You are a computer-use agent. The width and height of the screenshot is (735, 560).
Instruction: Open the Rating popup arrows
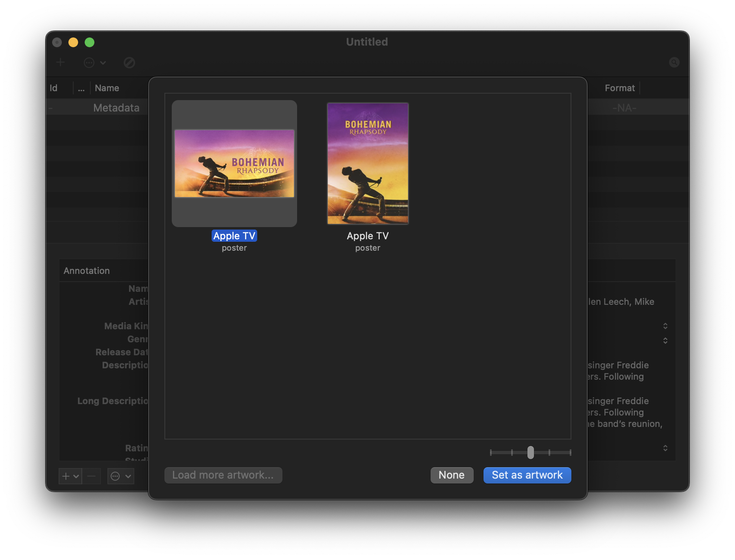[x=665, y=448]
